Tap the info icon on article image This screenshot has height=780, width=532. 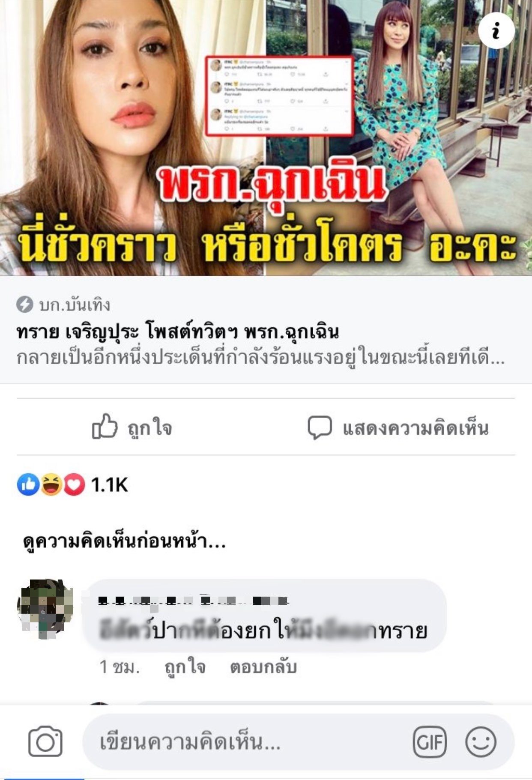click(x=496, y=31)
